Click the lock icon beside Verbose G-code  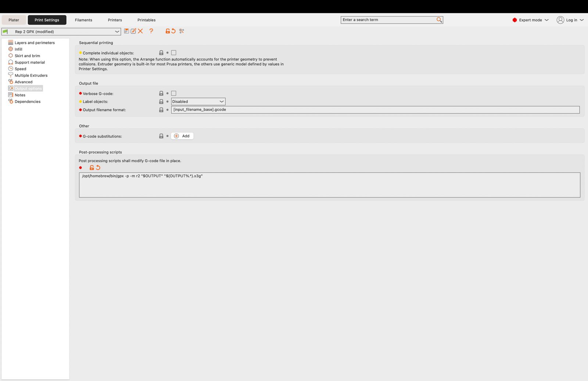(161, 93)
